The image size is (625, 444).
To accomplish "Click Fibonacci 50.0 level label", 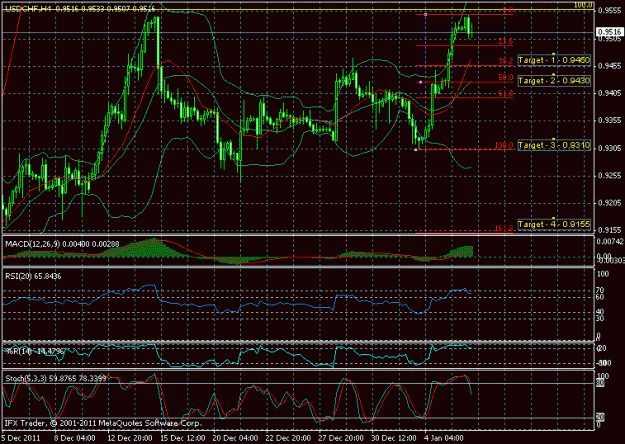I will (x=505, y=78).
